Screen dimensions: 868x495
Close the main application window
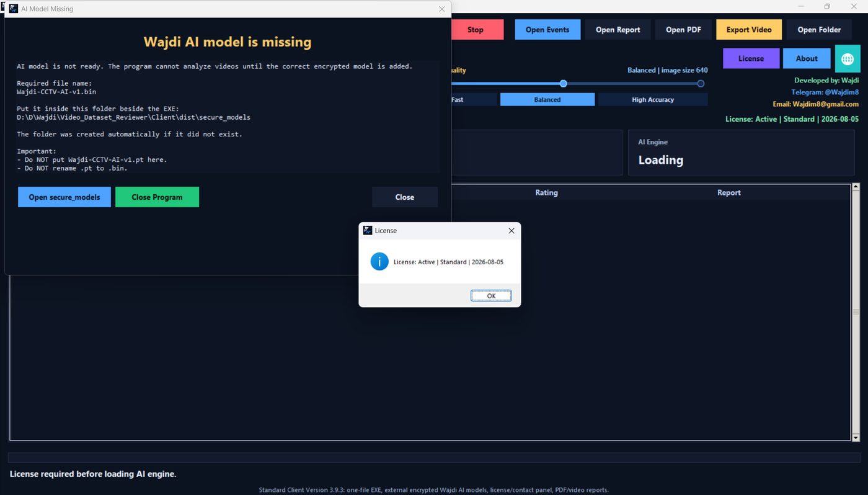[852, 6]
